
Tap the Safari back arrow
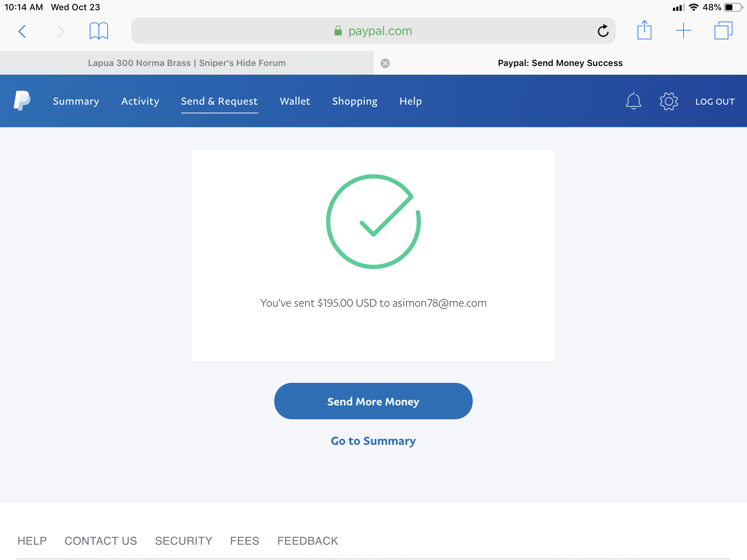(22, 31)
